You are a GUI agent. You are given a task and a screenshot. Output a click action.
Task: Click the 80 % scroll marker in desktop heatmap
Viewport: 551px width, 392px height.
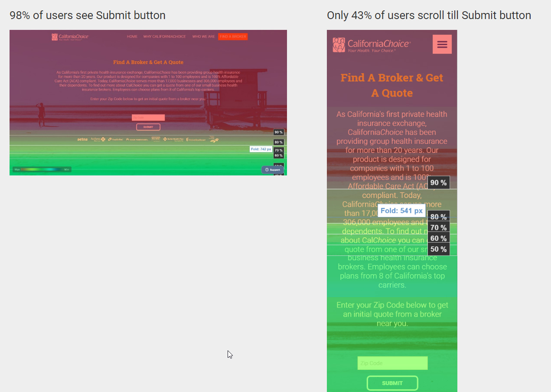pos(279,142)
